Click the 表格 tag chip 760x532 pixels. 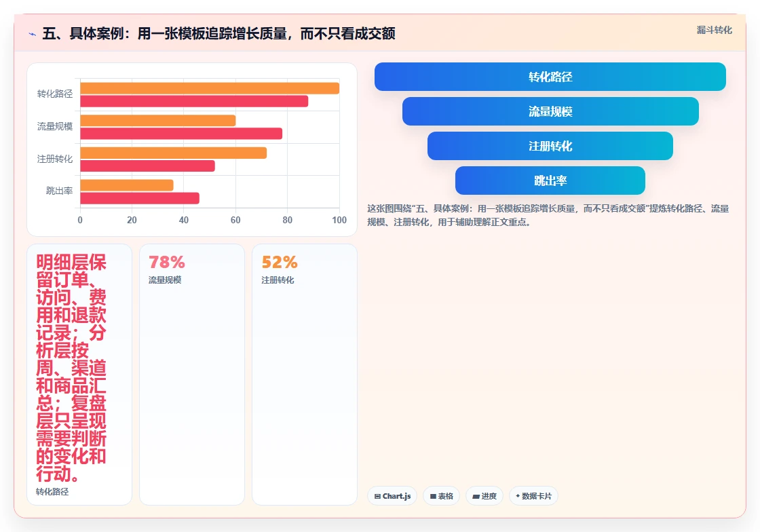point(441,496)
